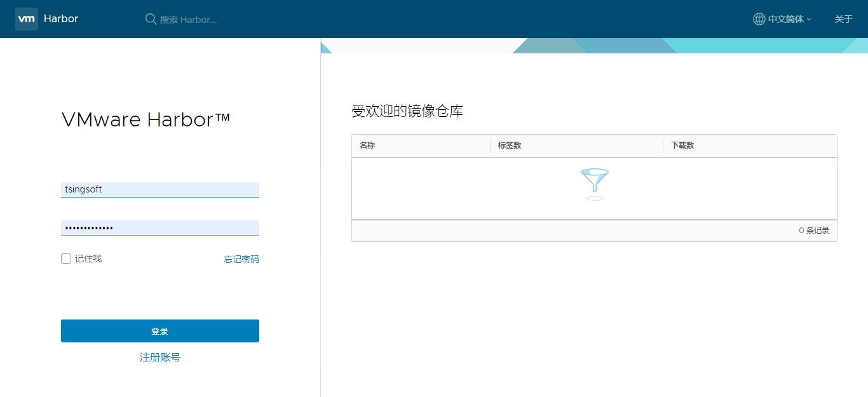Click the search magnifier icon
This screenshot has width=868, height=397.
point(151,19)
